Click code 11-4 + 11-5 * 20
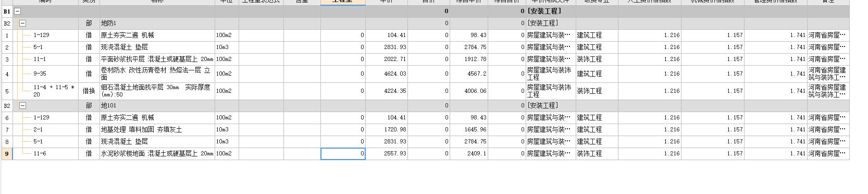The height and width of the screenshot is (194, 868). coord(54,91)
